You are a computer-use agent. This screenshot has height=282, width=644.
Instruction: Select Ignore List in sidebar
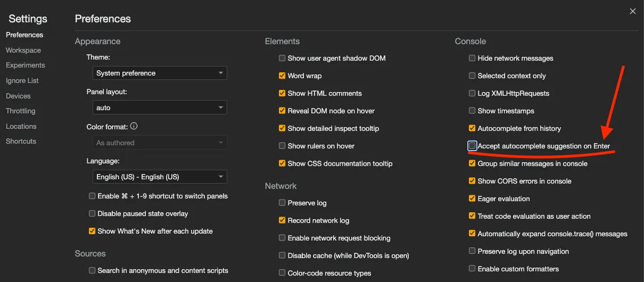[x=22, y=81]
